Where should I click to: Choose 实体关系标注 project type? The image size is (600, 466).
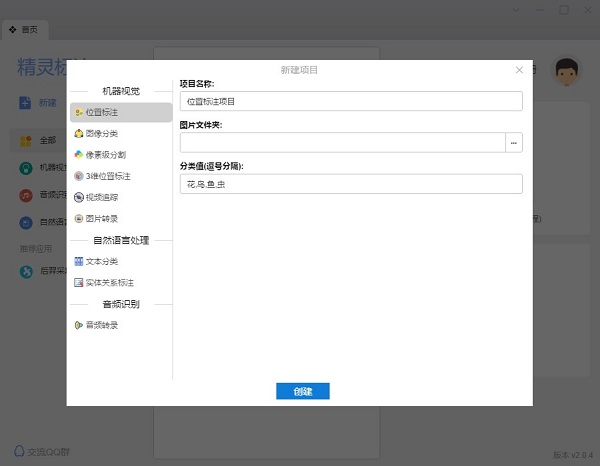(108, 282)
